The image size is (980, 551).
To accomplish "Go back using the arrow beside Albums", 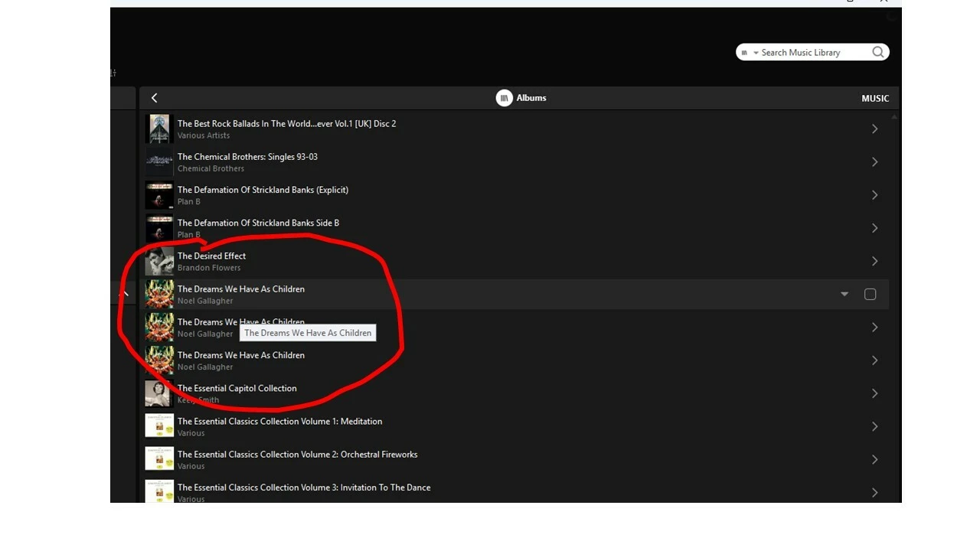I will [154, 98].
